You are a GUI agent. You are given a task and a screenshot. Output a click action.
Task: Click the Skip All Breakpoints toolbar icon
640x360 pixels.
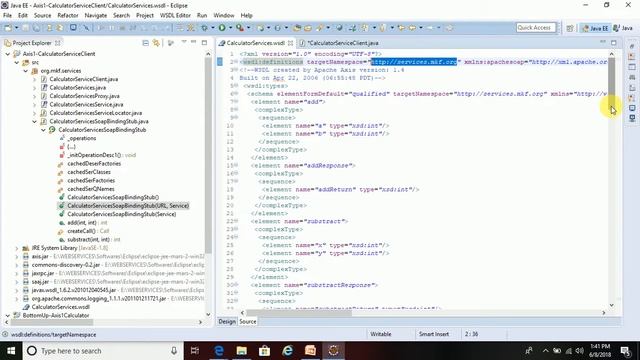point(87,28)
